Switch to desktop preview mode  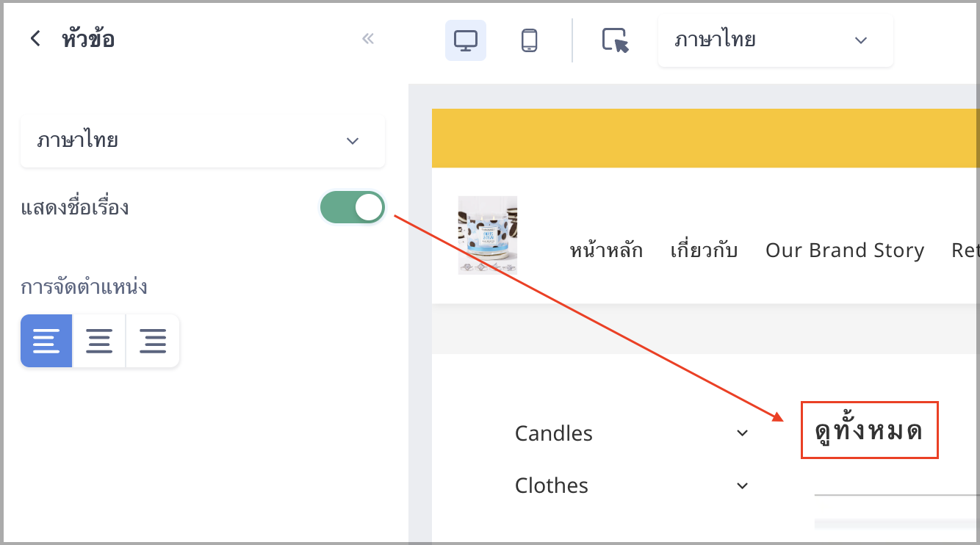click(x=466, y=40)
